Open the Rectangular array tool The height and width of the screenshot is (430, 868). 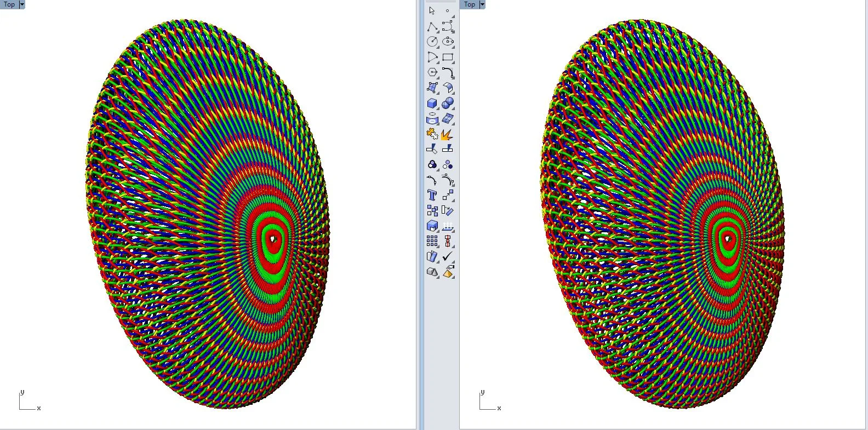[432, 241]
